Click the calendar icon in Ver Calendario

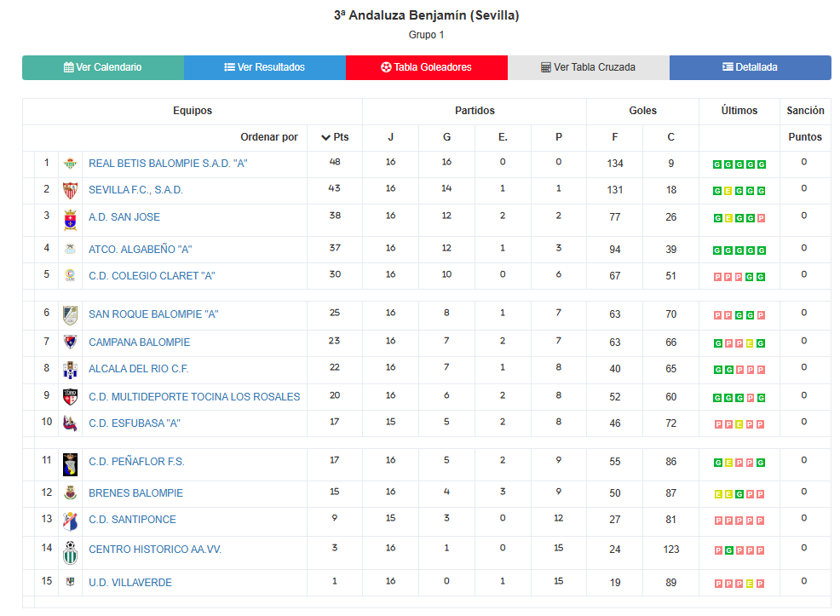tap(68, 67)
